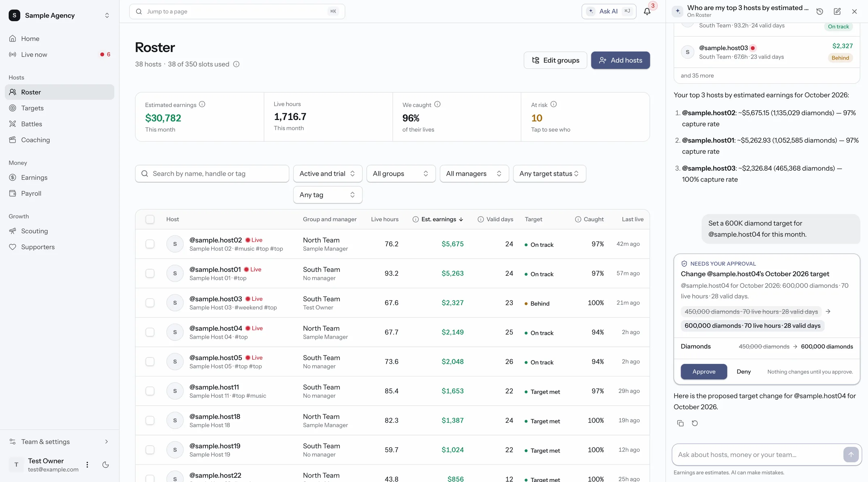Open @sample.host02 link in AI answer
This screenshot has width=868, height=482.
coord(709,113)
